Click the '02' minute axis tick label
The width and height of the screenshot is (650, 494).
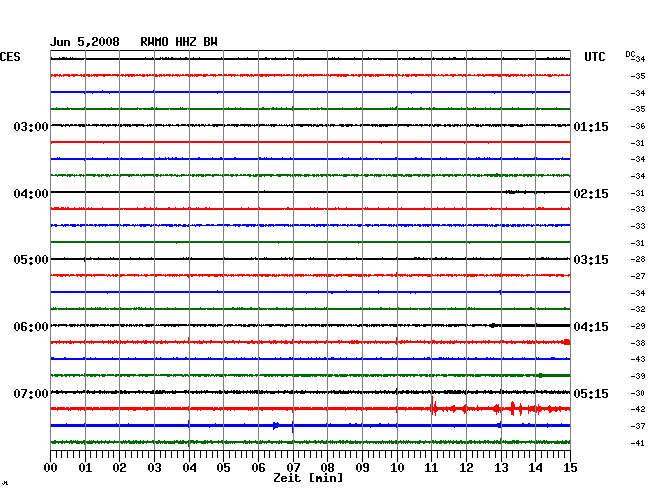(119, 468)
